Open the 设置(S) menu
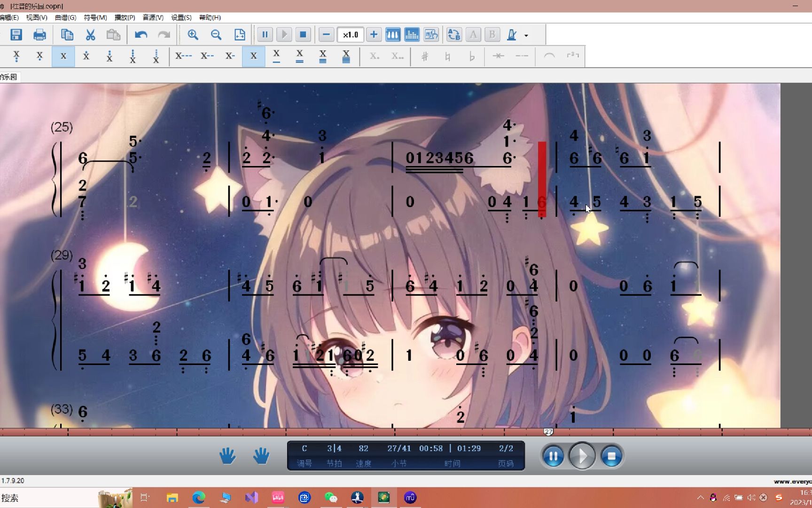The image size is (812, 508). point(181,17)
